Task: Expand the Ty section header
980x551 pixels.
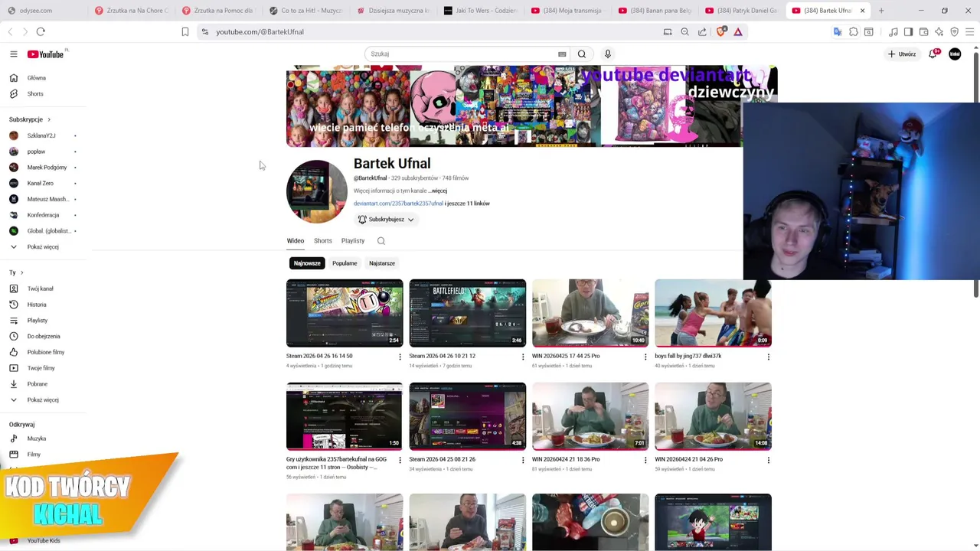Action: 16,272
